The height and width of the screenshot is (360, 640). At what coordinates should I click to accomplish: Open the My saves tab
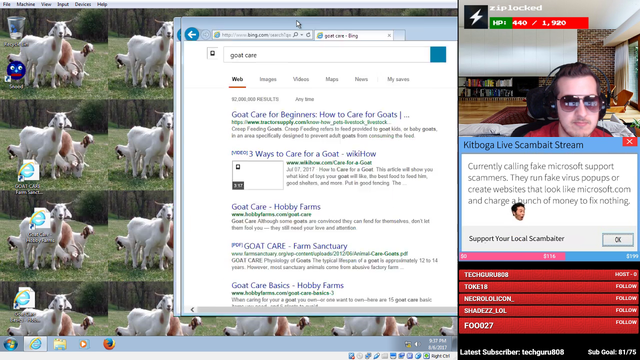click(398, 79)
